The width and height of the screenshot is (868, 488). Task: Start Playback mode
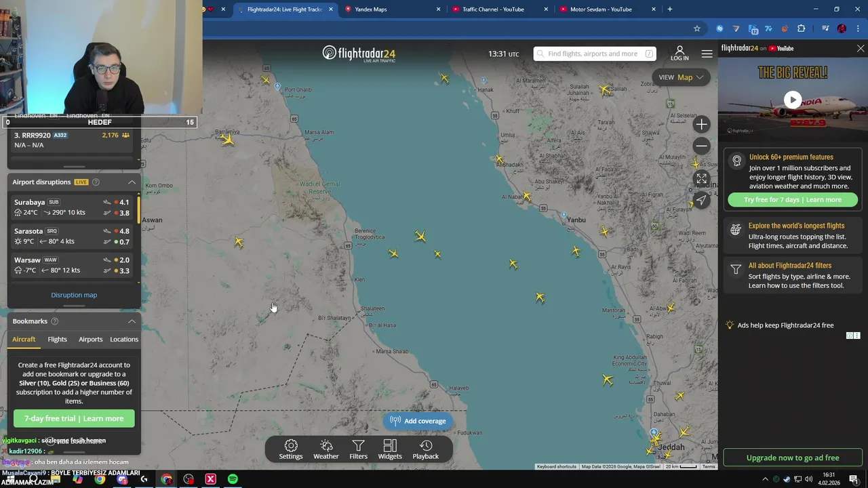coord(426,449)
